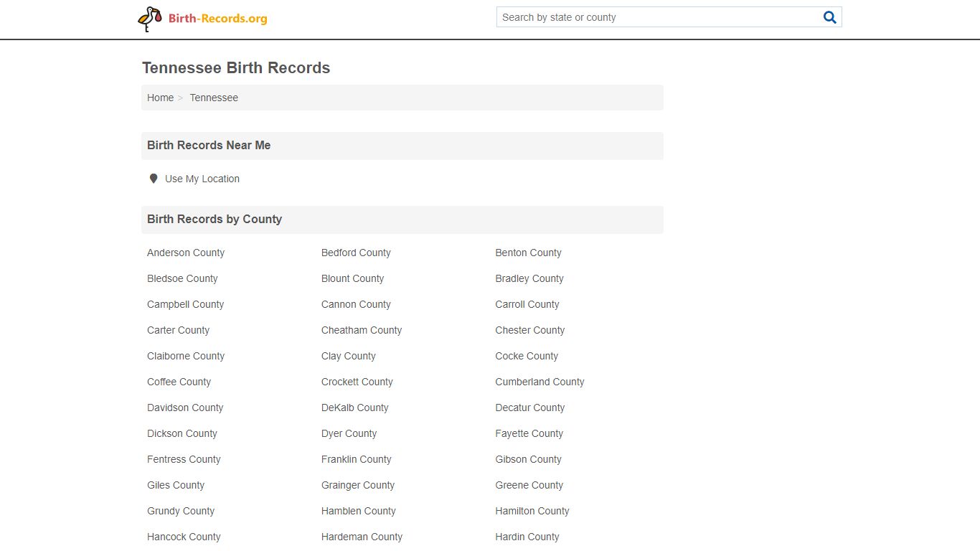Open Coffee County birth records

179,382
